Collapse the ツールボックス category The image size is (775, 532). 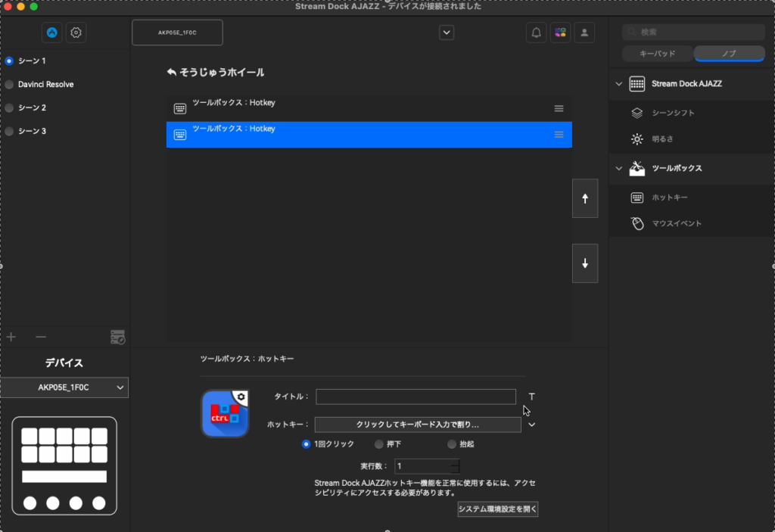tap(618, 168)
